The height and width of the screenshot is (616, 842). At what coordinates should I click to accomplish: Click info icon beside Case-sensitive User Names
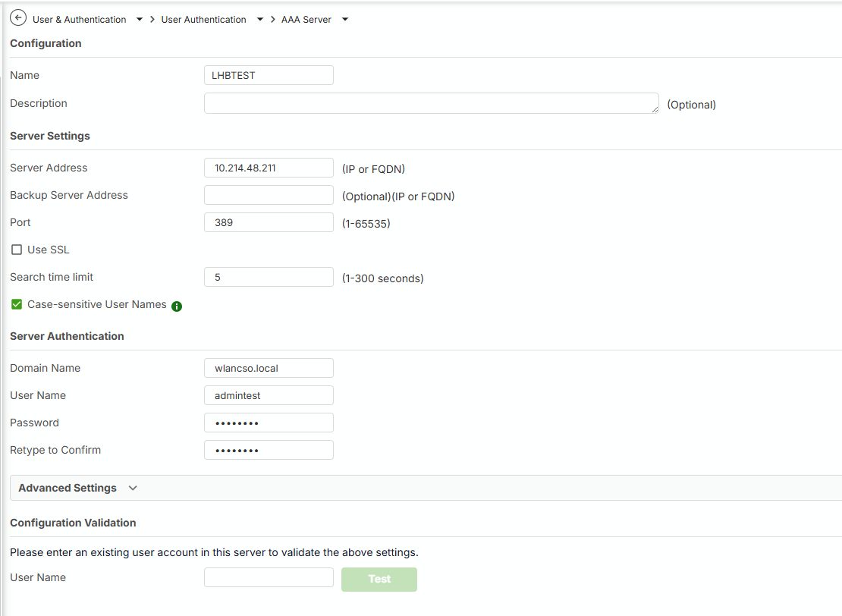(177, 306)
